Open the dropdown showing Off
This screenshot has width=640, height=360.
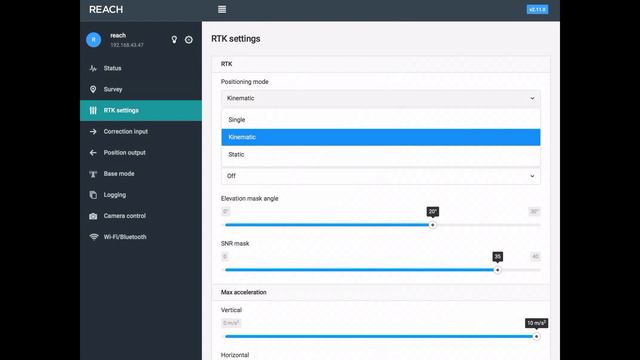[381, 176]
